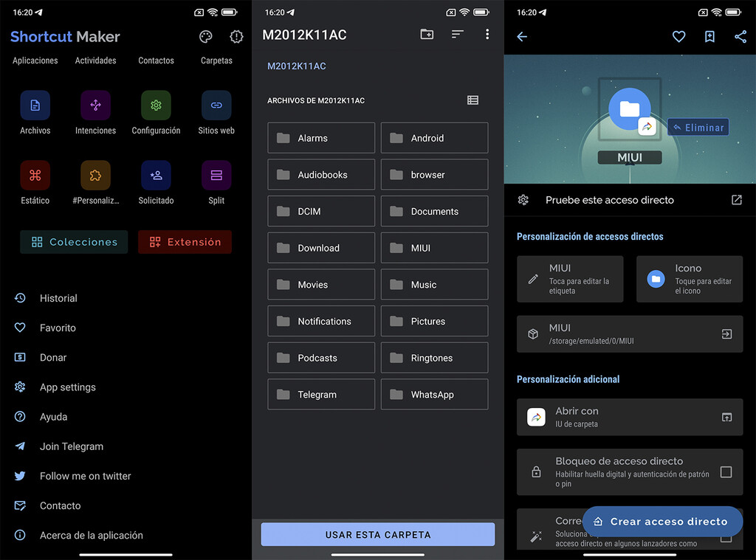Screen dimensions: 756x560
Task: Toggle the heart favorite icon
Action: point(678,36)
